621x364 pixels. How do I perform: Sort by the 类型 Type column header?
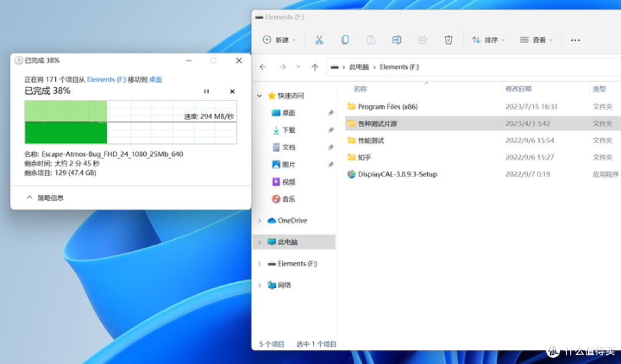point(599,89)
